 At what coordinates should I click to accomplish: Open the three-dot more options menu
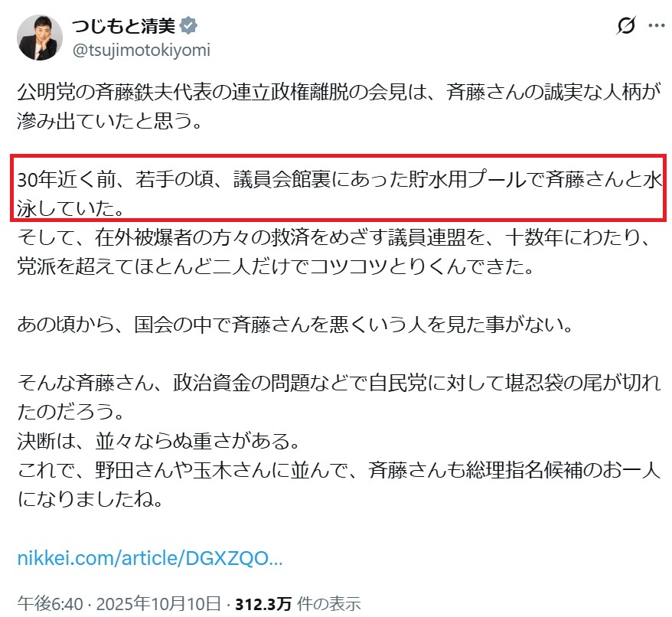coord(657,26)
